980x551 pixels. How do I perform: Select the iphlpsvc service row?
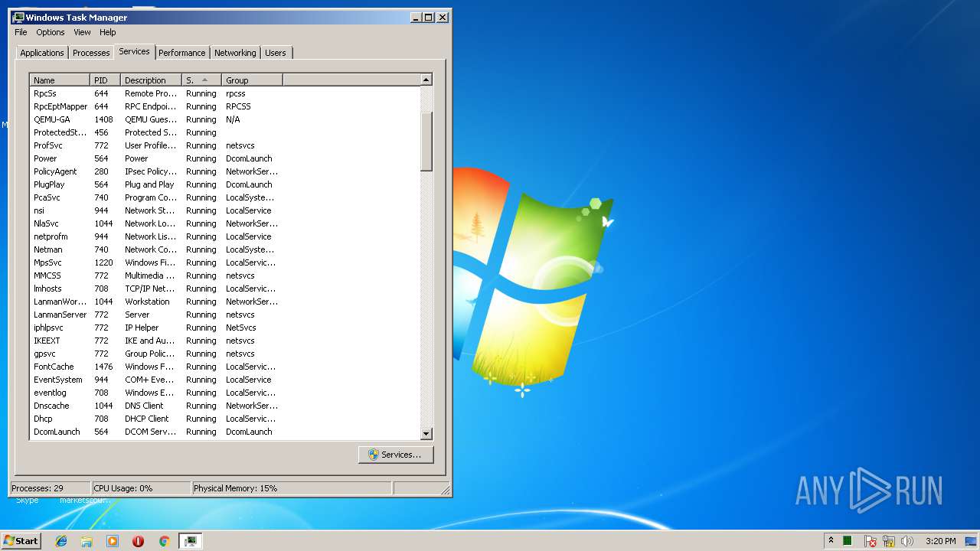(225, 328)
